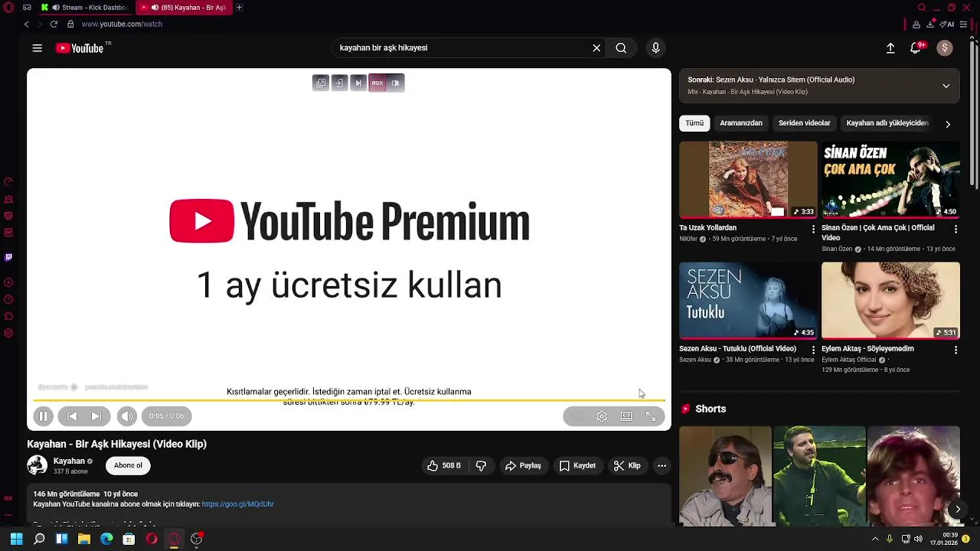Open the Opera AI assistant button
Viewport: 980px width, 551px height.
click(948, 24)
